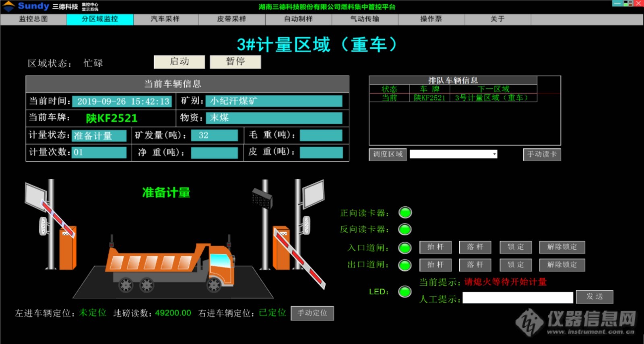644x344 pixels.
Task: Go to the 自动制样 tab
Action: point(298,19)
